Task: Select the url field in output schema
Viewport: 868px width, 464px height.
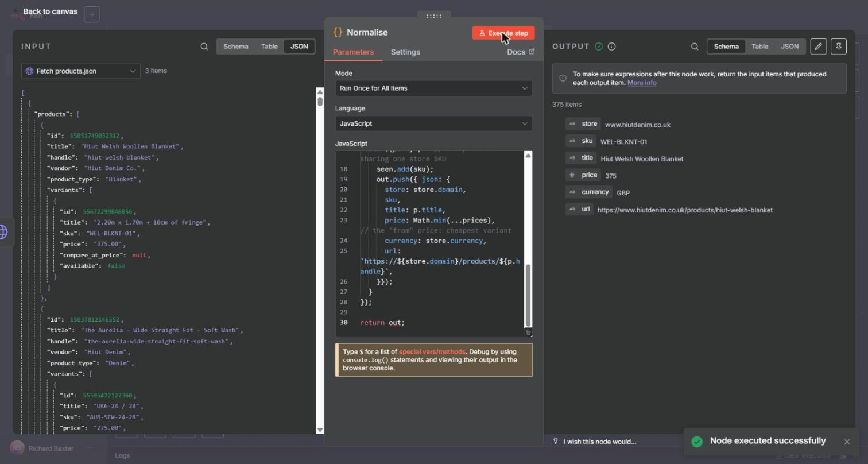Action: coord(579,209)
